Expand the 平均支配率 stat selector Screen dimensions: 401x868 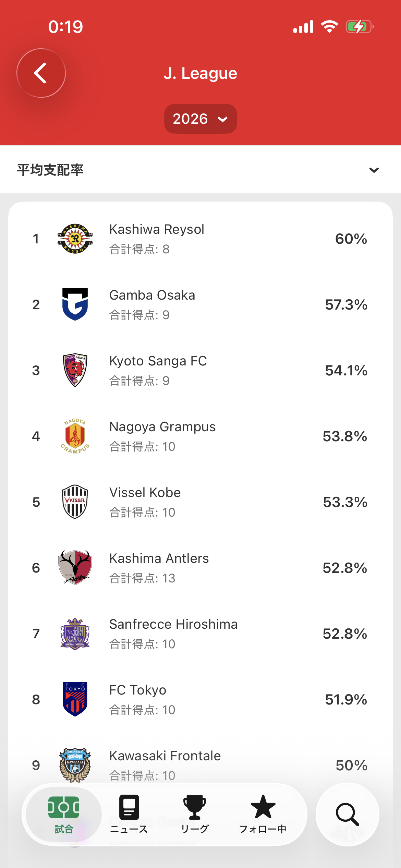click(x=50, y=170)
